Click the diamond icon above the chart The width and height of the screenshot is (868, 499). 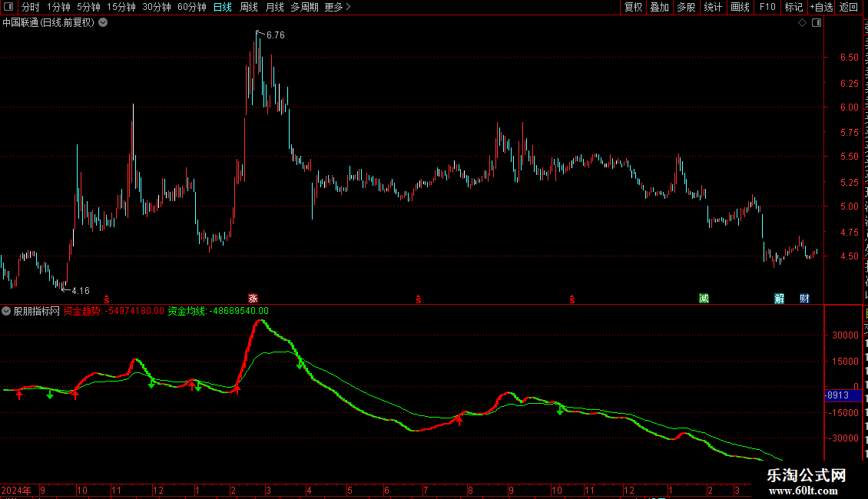click(x=802, y=23)
